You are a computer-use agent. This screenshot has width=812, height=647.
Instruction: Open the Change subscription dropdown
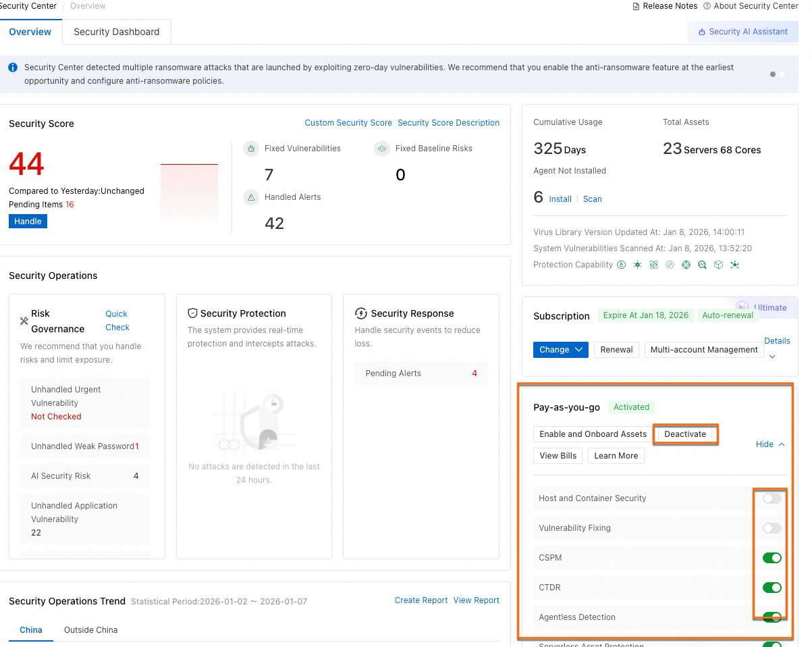tap(560, 350)
